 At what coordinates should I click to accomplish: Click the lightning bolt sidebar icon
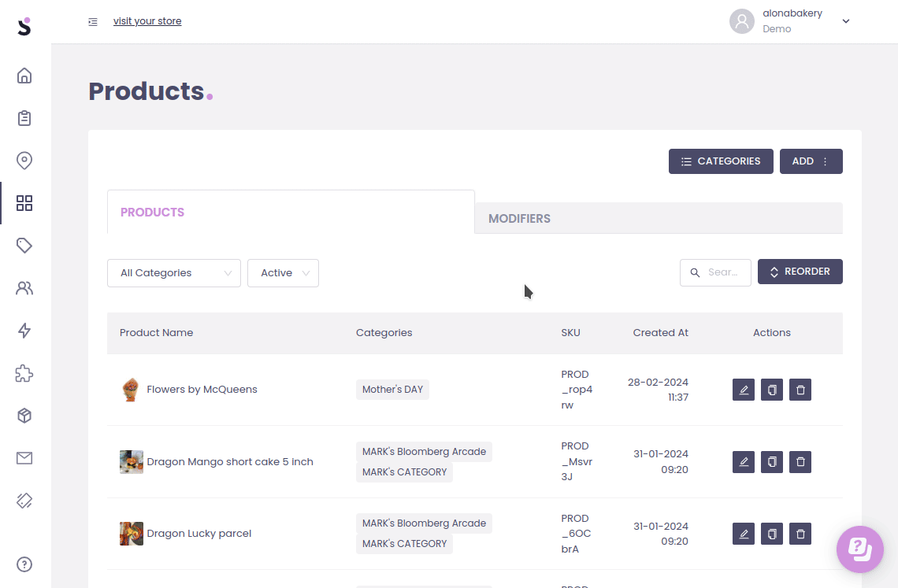point(24,331)
